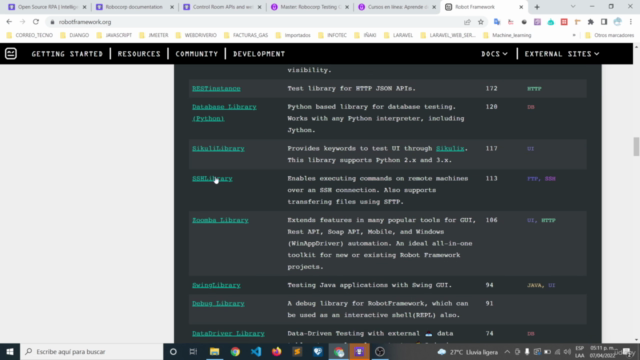The height and width of the screenshot is (360, 640).
Task: Open the DJANGO bookmarks folder
Action: coord(75,35)
